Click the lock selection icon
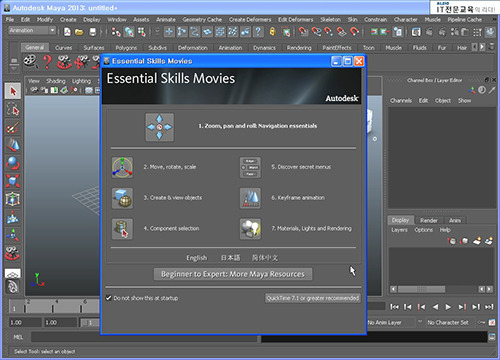Image resolution: width=500 pixels, height=360 pixels. [272, 32]
